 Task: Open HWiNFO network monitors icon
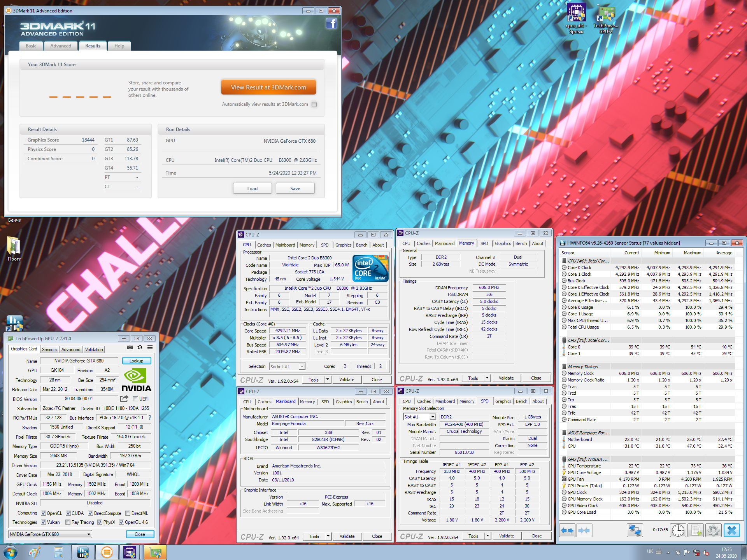pos(635,530)
